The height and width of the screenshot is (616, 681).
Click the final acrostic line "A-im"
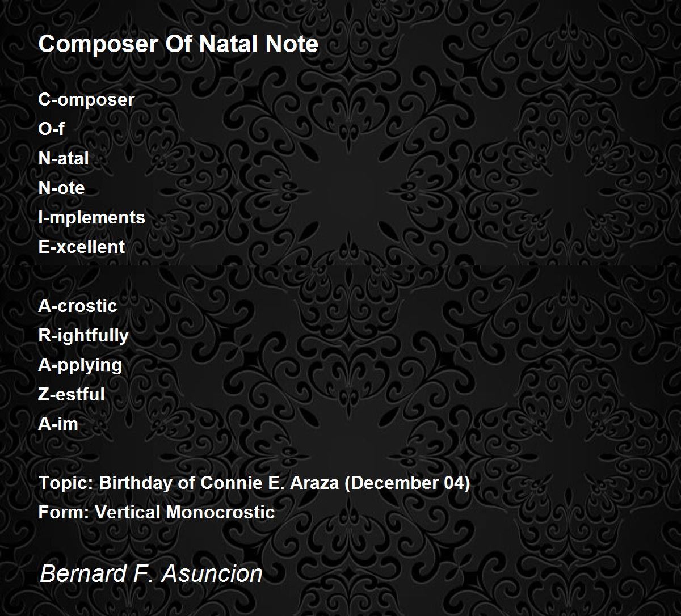pyautogui.click(x=58, y=424)
